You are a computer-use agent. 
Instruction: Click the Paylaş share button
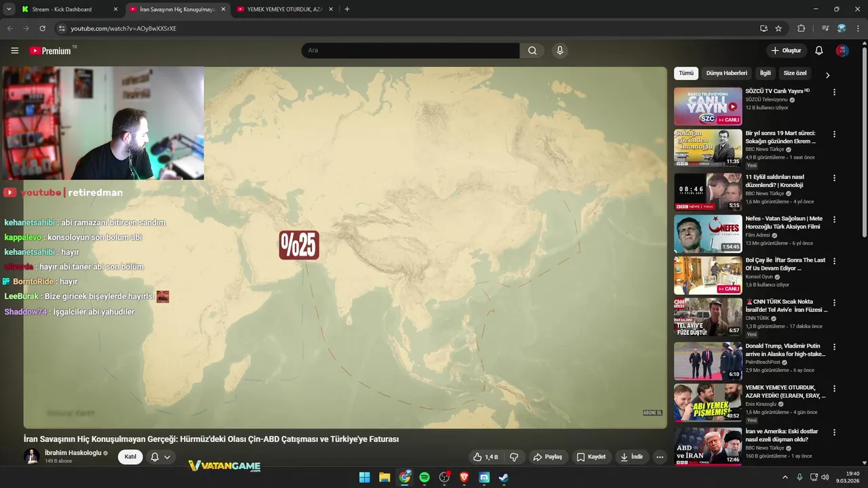click(547, 457)
